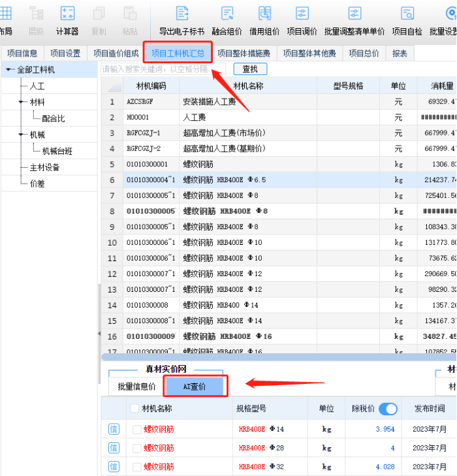Check the 材机名称 header checkbox

(134, 409)
